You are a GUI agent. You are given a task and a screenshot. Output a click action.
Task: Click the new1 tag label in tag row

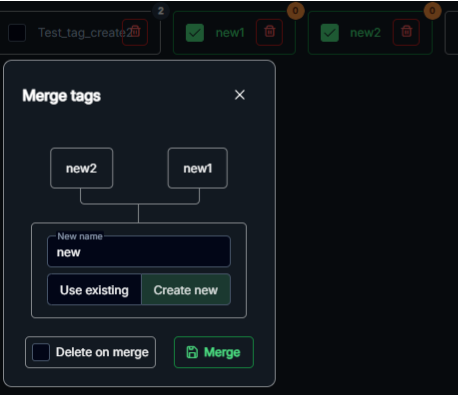[x=230, y=33]
